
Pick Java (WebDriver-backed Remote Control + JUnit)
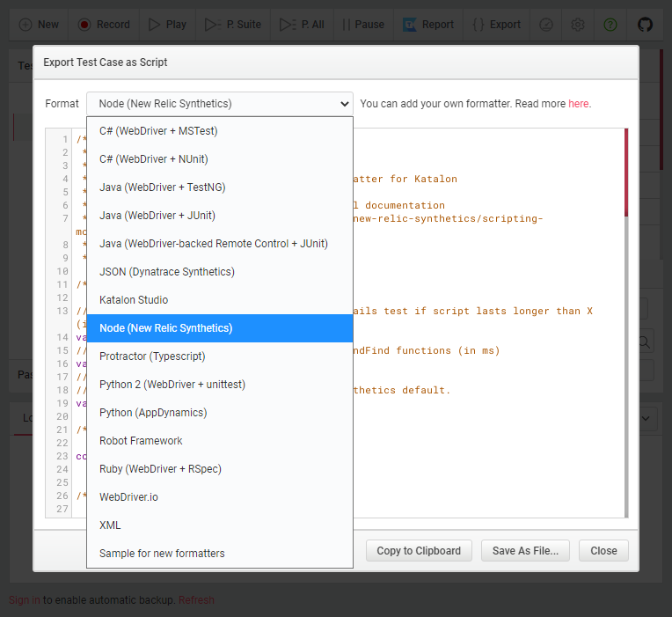click(220, 244)
